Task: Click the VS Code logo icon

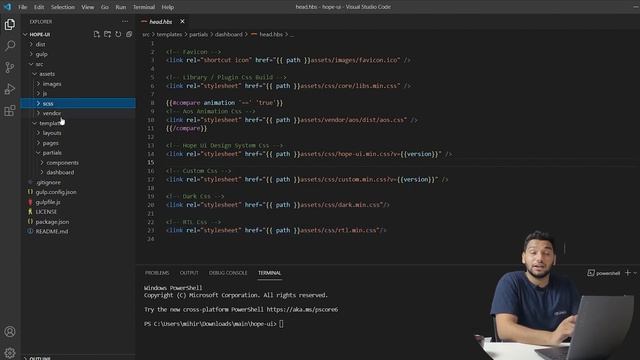Action: [7, 7]
